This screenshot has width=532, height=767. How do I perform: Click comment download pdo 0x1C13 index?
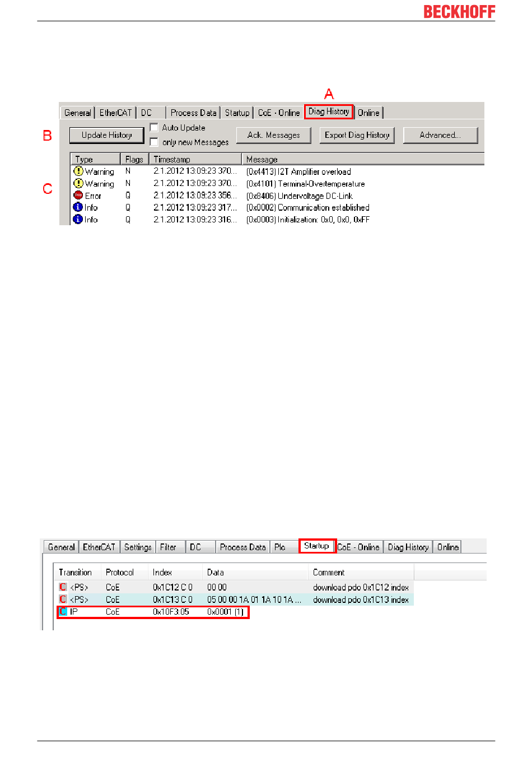pos(361,599)
